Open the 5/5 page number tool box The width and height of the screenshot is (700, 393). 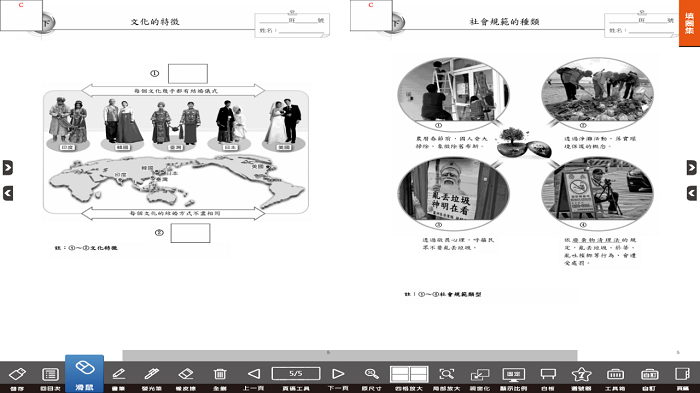tap(296, 374)
